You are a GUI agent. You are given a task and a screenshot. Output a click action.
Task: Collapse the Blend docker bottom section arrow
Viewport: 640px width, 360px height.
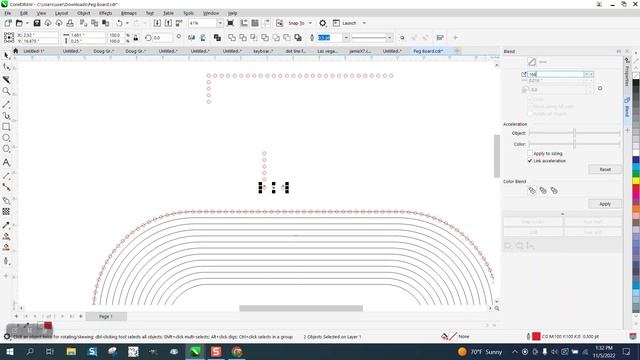(562, 214)
